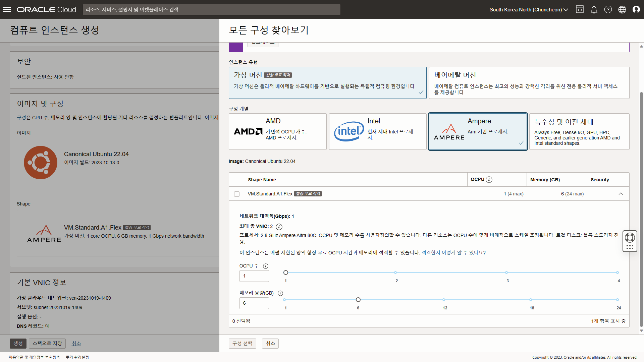Open the notifications bell
644x362 pixels.
[594, 9]
